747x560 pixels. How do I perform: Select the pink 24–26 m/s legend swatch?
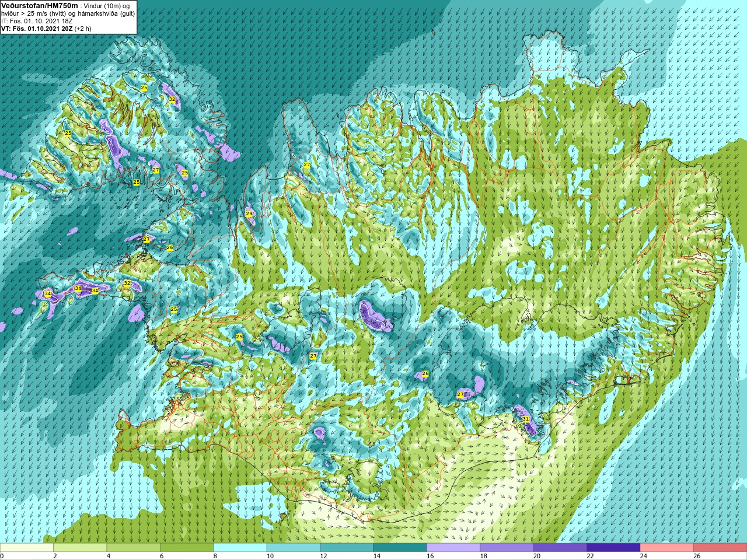coord(668,548)
